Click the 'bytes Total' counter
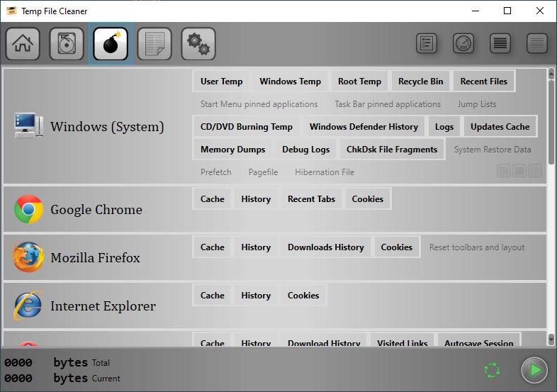 [x=57, y=362]
